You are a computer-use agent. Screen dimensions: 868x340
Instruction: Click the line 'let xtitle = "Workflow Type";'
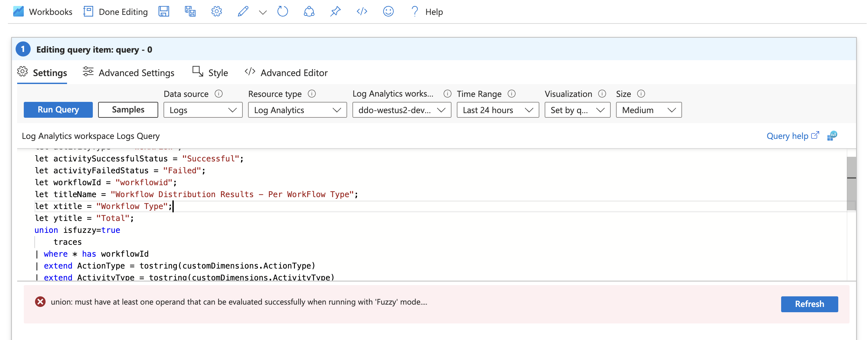pyautogui.click(x=104, y=206)
